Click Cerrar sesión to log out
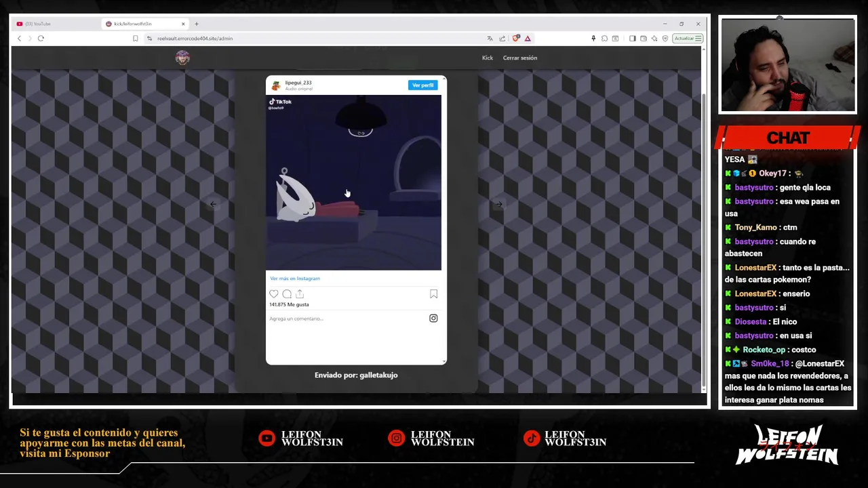Screen dimensions: 868x488 coord(520,58)
